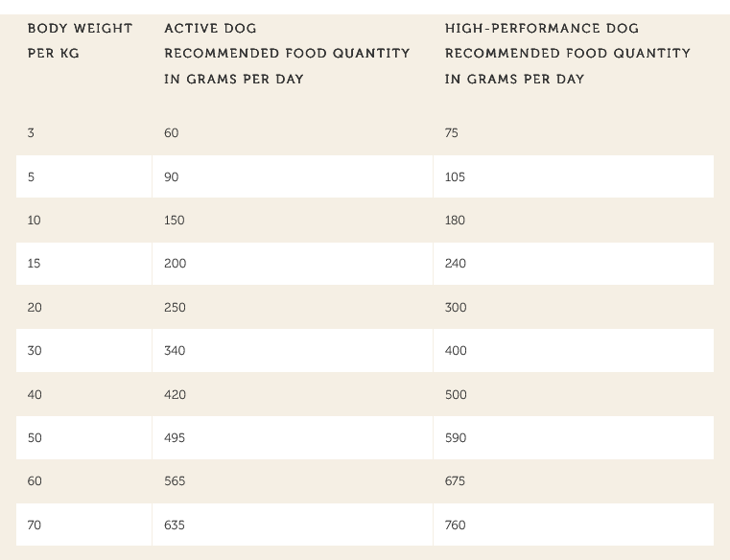Click body weight value 3
Image resolution: width=730 pixels, height=560 pixels.
tap(31, 133)
